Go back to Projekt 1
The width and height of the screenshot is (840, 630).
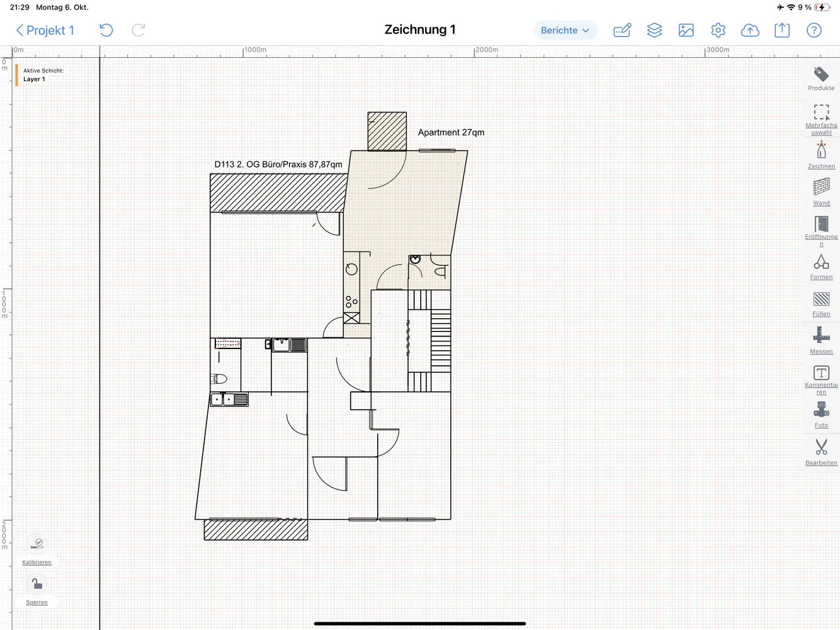coord(45,30)
